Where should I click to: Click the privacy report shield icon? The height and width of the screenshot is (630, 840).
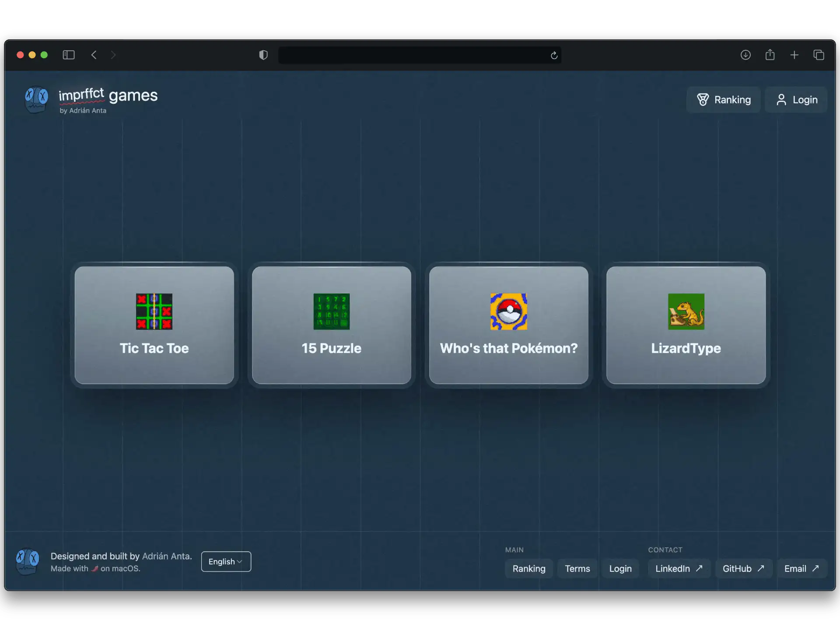point(262,55)
